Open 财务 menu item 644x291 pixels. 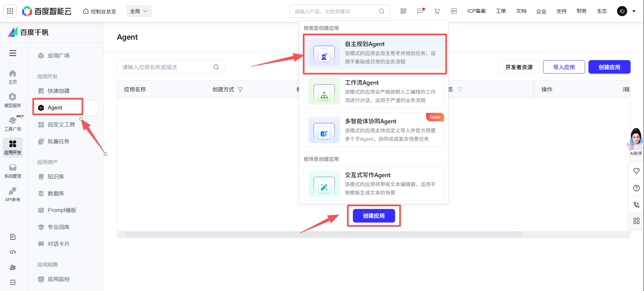[582, 11]
